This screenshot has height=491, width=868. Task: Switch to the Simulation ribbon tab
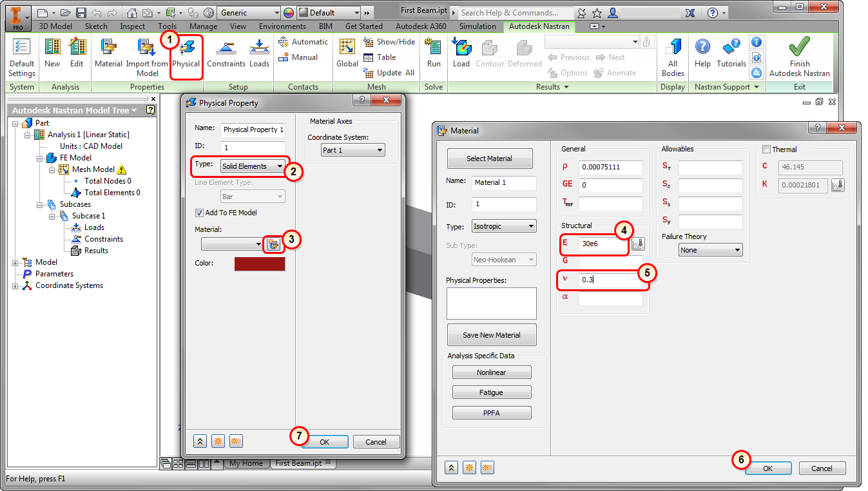tap(477, 26)
